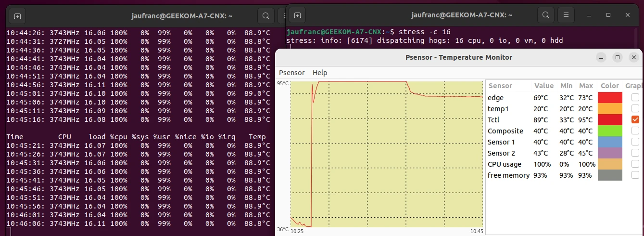Click the 10:25 graph time label
Viewport: 644px width, 236px height.
click(297, 231)
